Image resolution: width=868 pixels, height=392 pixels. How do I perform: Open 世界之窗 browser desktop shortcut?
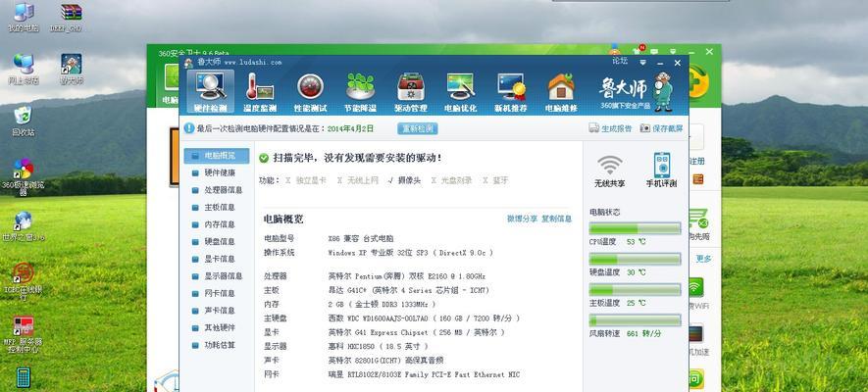[24, 226]
